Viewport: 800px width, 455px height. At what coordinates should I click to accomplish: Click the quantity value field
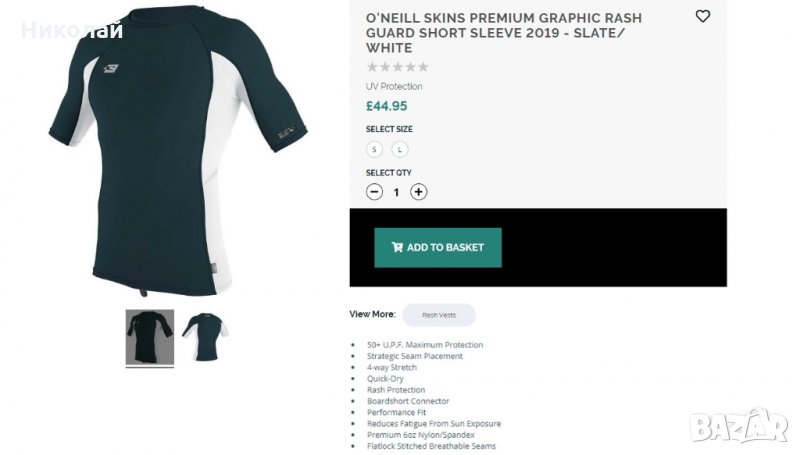coord(397,192)
